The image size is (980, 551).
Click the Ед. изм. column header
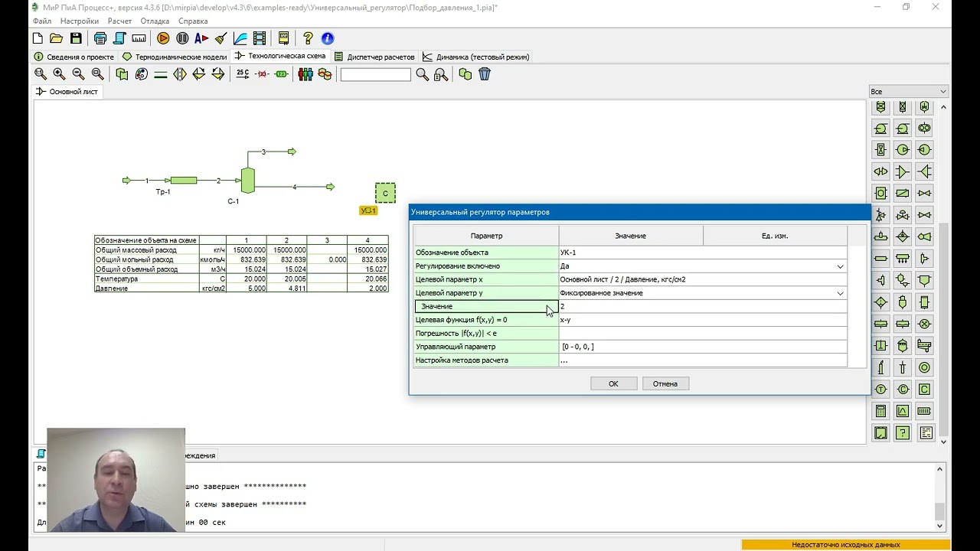pyautogui.click(x=775, y=236)
